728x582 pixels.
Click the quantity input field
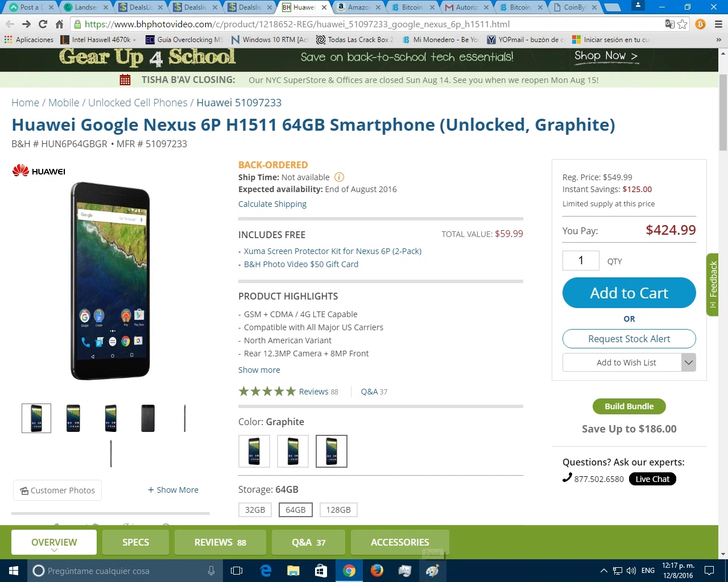[x=581, y=260]
